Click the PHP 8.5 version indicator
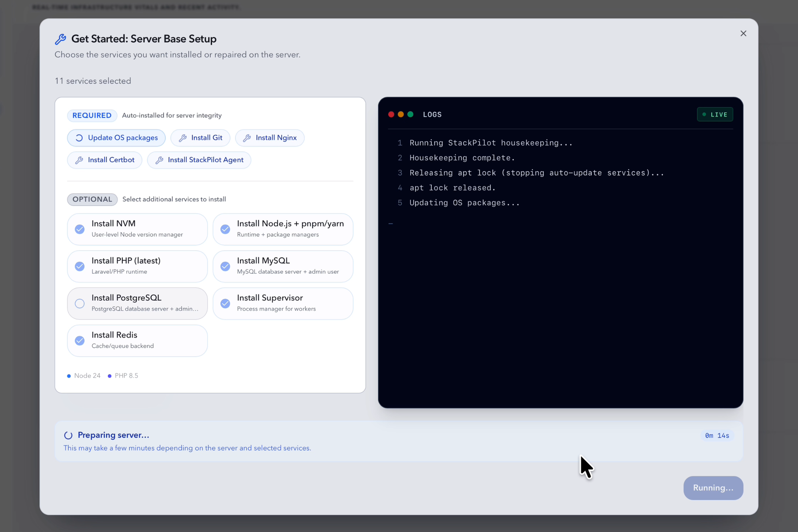This screenshot has width=798, height=532. coord(123,376)
